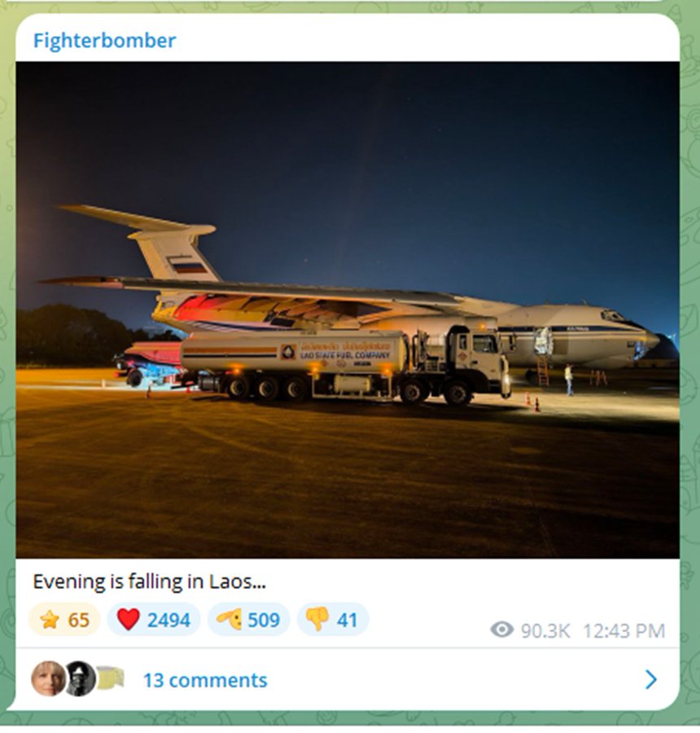Click the 12:43 PM timestamp

623,631
